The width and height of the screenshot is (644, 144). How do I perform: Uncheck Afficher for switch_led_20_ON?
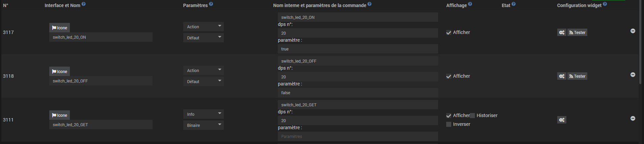[x=449, y=33]
